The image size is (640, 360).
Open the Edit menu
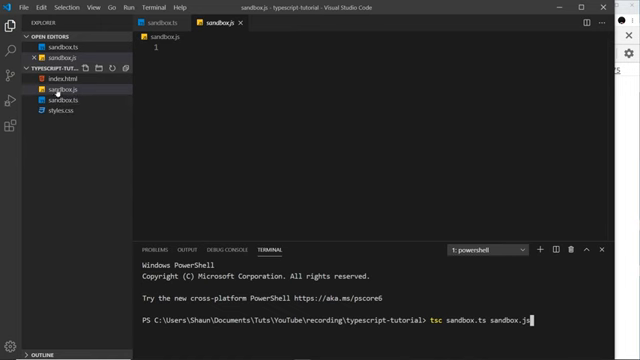[41, 7]
